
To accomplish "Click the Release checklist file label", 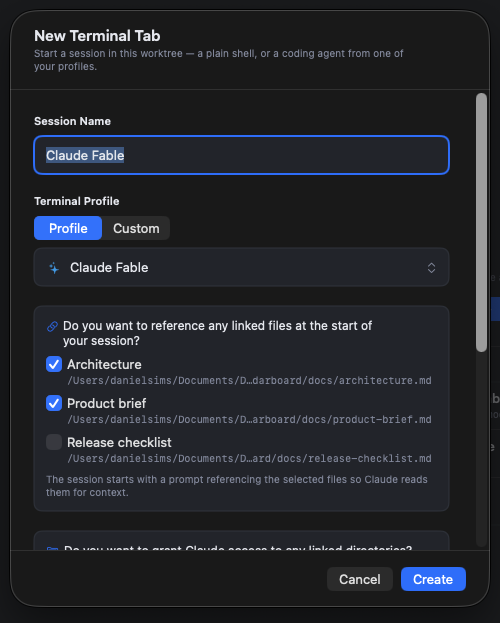I will pos(119,442).
